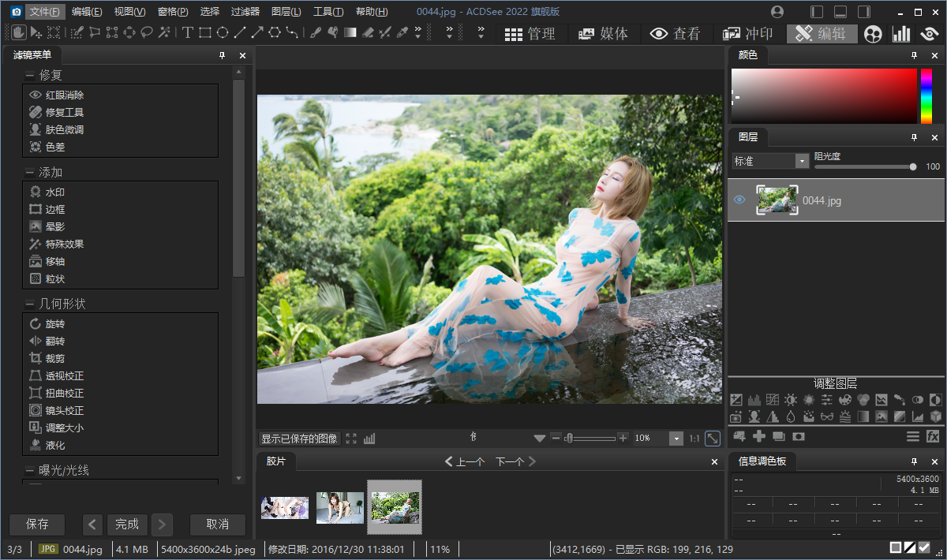Click the 保存 button
947x560 pixels.
tap(37, 525)
